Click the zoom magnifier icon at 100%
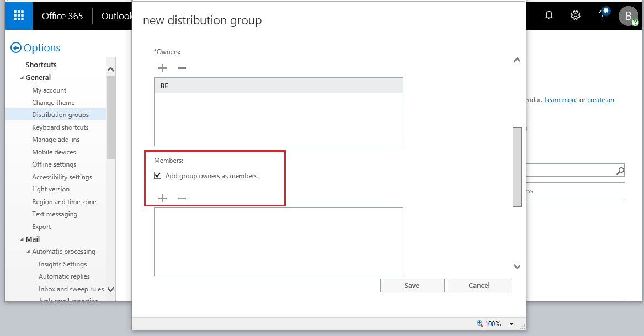Screen dimensions: 644x336 [x=480, y=323]
